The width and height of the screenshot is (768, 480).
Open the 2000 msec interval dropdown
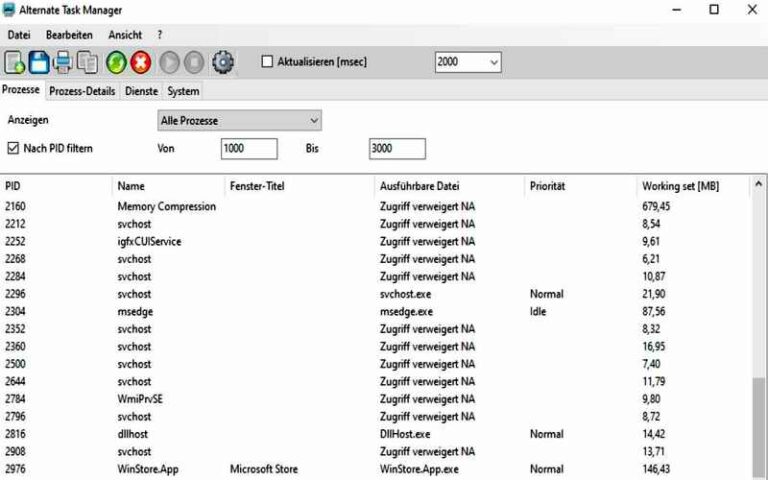coord(468,62)
